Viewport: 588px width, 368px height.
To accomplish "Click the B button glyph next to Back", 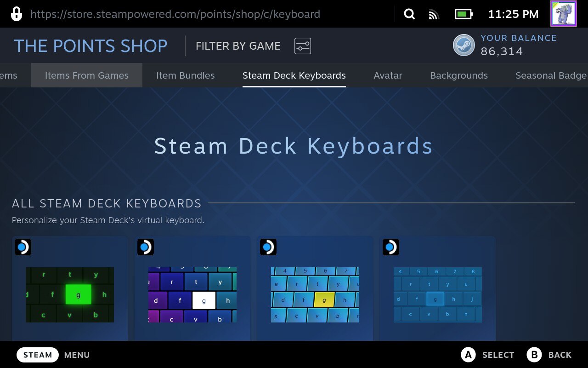I will coord(534,355).
